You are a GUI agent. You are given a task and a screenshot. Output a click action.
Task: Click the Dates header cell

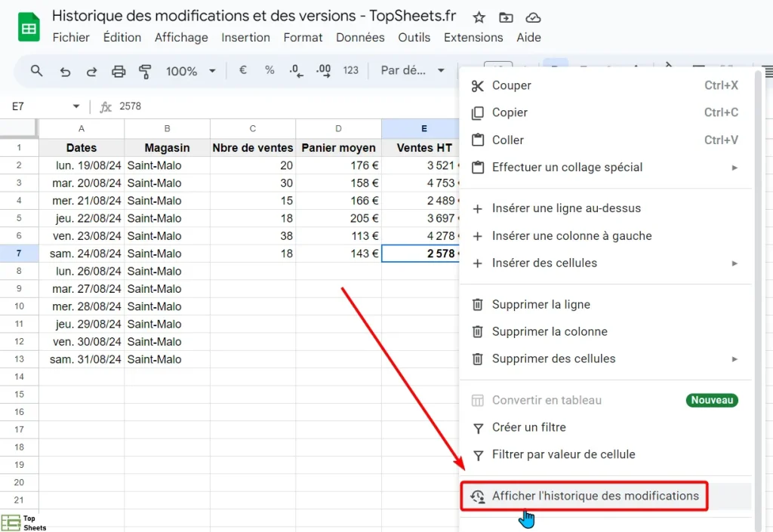click(x=82, y=148)
